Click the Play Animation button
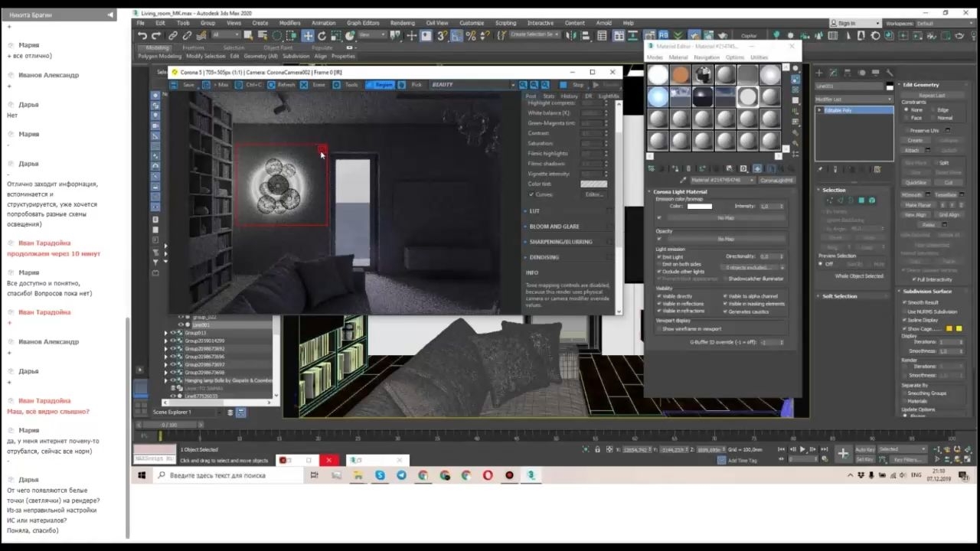Screen dimensions: 980x551 802,449
